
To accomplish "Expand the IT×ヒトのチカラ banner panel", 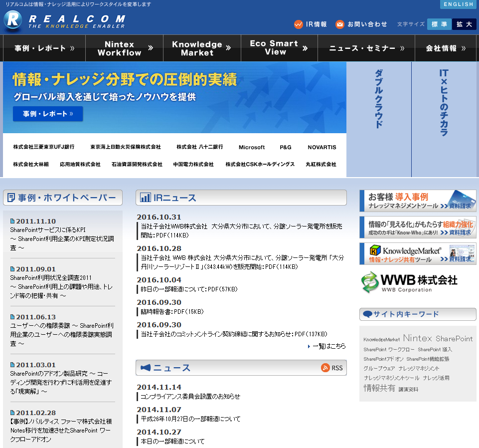I will (444, 119).
